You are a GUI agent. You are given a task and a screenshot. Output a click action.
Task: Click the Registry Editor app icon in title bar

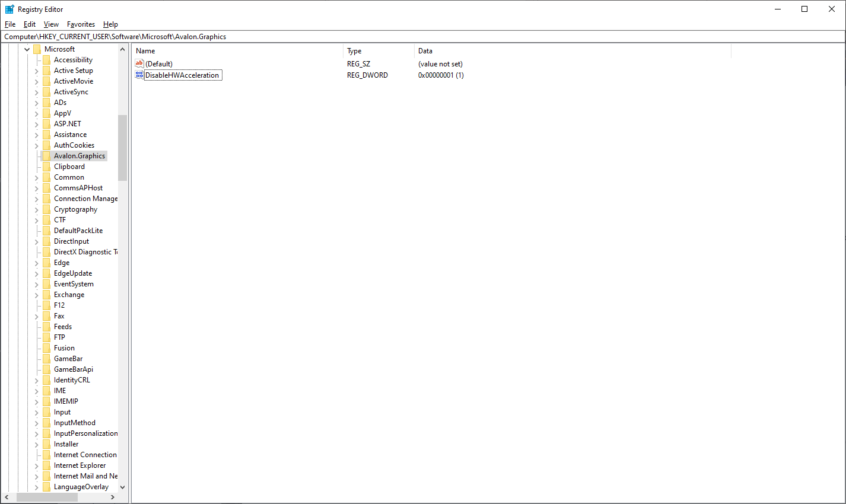[9, 9]
